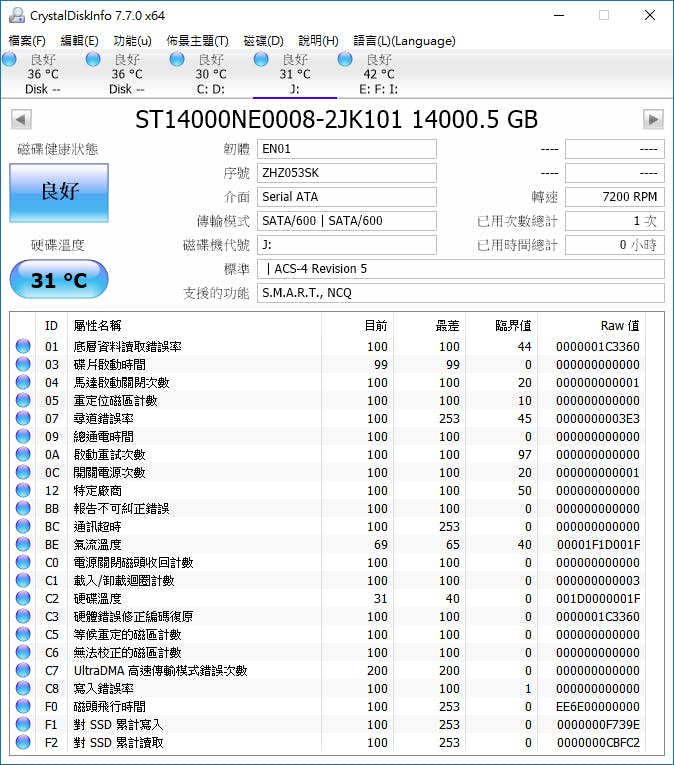Select the first Disk -- 36 °C drive tab
This screenshot has width=674, height=765.
(42, 74)
